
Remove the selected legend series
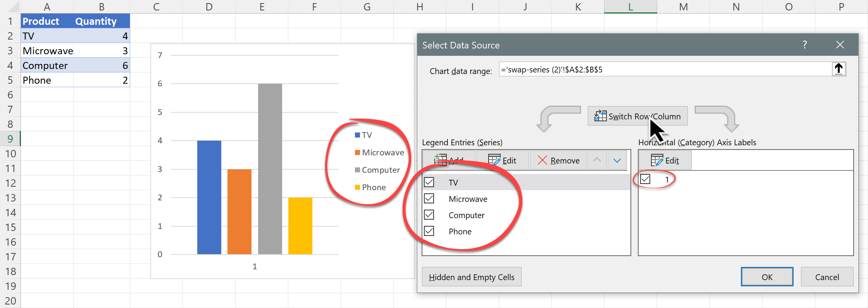coord(558,160)
